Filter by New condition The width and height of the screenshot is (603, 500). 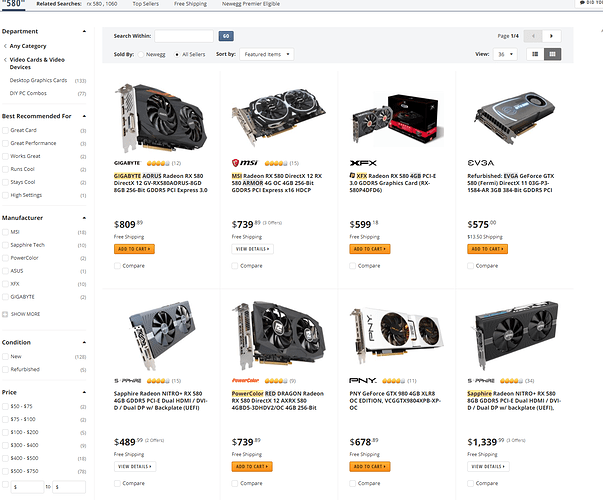click(5, 357)
